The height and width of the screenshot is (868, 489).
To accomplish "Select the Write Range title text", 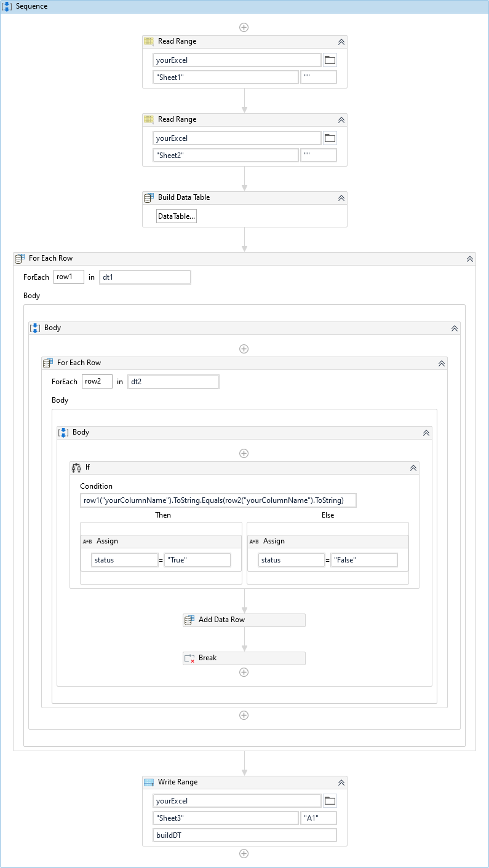I will (x=178, y=783).
